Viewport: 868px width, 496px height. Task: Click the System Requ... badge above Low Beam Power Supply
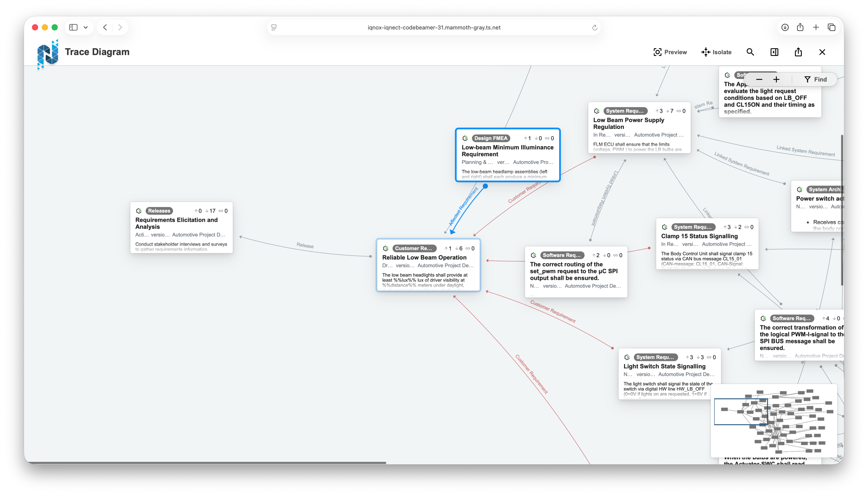625,111
